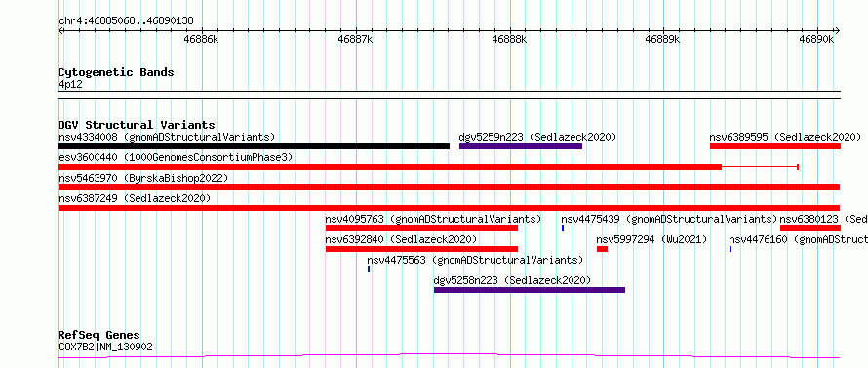Click the esv3600440 red variant bar
Screen dimensions: 868x368
(x=390, y=167)
